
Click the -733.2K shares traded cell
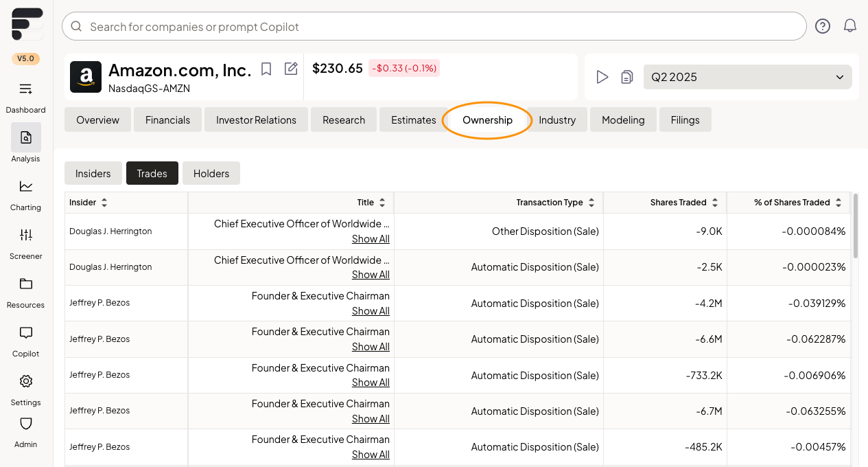pyautogui.click(x=665, y=375)
